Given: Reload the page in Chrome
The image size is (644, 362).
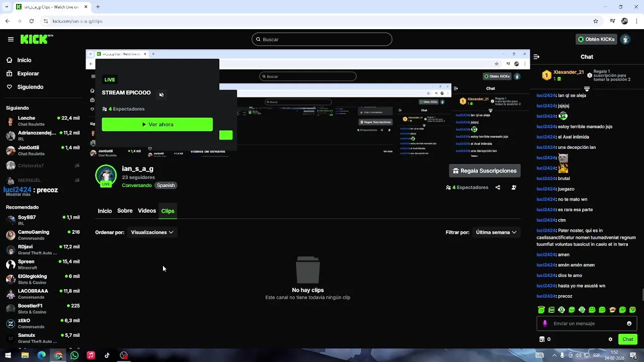Looking at the screenshot, I should click(x=32, y=21).
